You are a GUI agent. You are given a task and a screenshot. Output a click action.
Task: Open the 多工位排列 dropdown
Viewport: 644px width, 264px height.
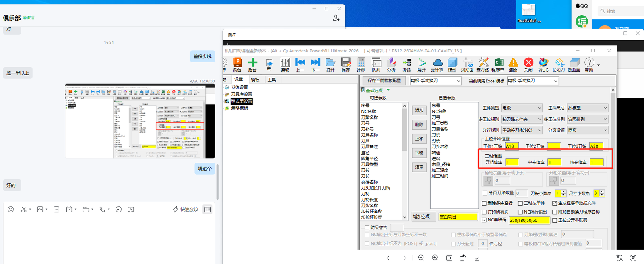click(587, 119)
